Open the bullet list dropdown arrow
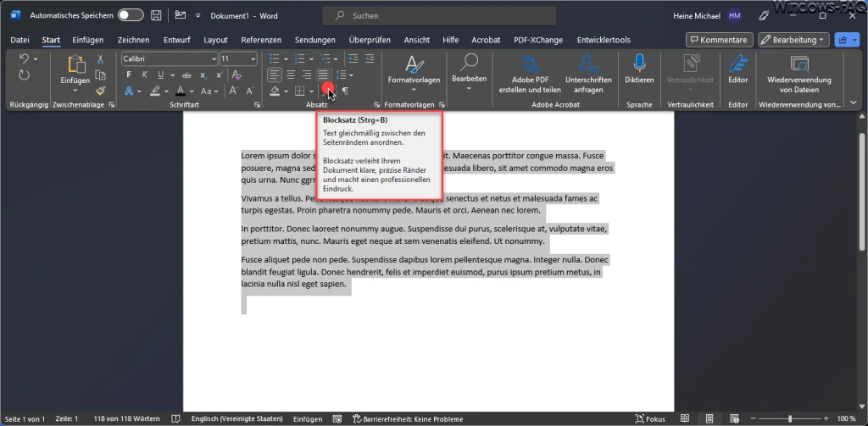868x426 pixels. 286,58
